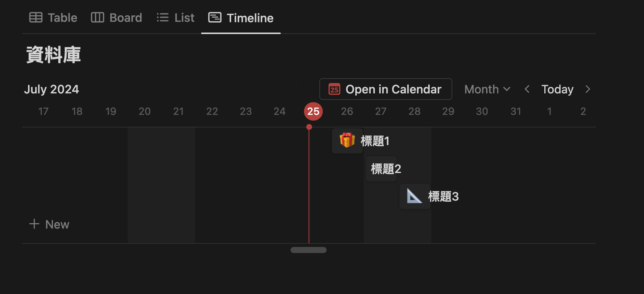
Task: Click the triangle ruler icon on 標題3
Action: (x=414, y=196)
